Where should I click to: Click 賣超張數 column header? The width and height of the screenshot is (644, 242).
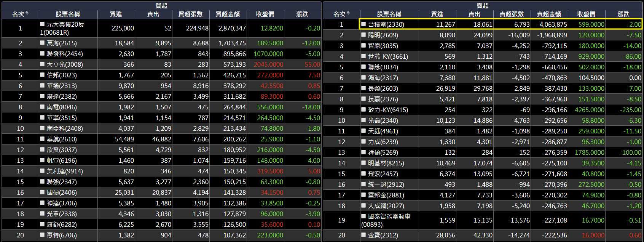[x=512, y=14]
